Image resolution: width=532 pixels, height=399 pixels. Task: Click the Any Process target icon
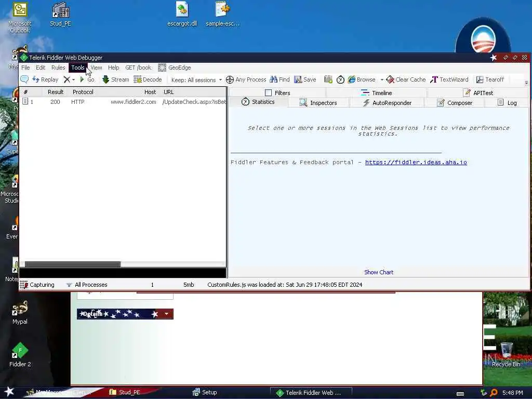click(246, 79)
